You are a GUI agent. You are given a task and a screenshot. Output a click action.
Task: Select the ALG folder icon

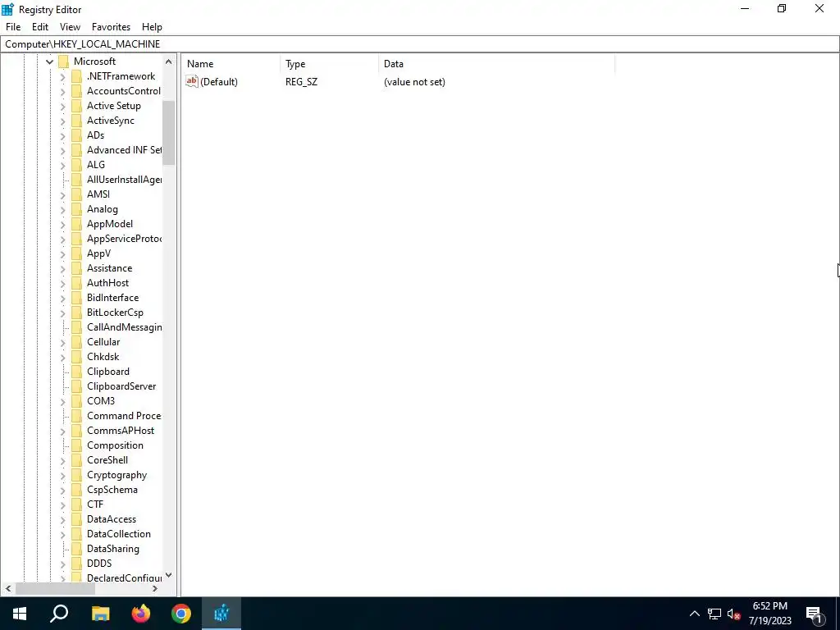click(76, 164)
